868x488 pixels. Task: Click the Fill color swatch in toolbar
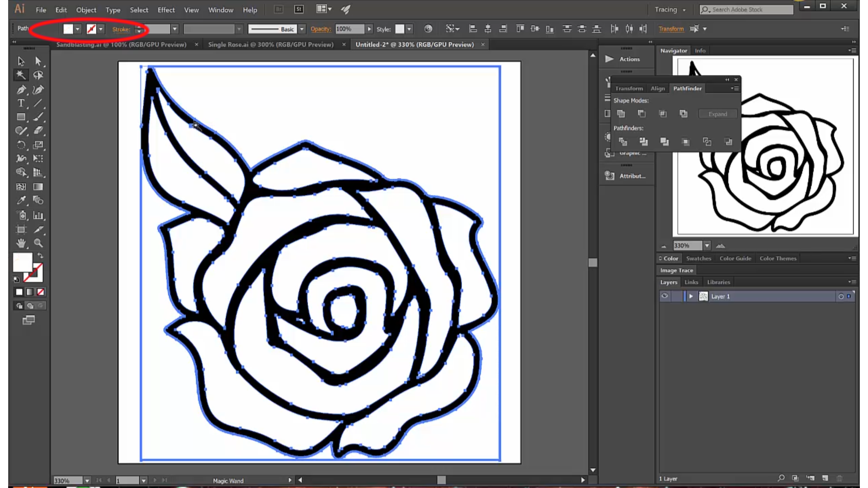23,262
